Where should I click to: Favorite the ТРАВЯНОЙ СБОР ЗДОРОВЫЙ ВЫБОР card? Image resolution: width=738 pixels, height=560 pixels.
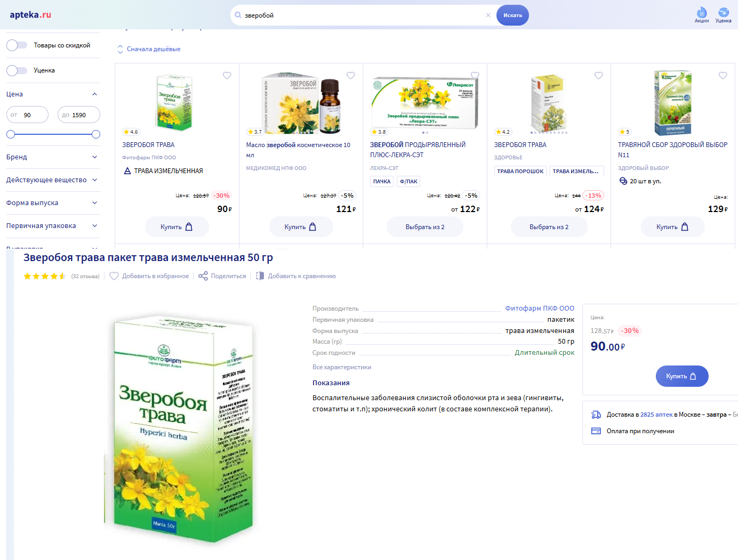[723, 76]
